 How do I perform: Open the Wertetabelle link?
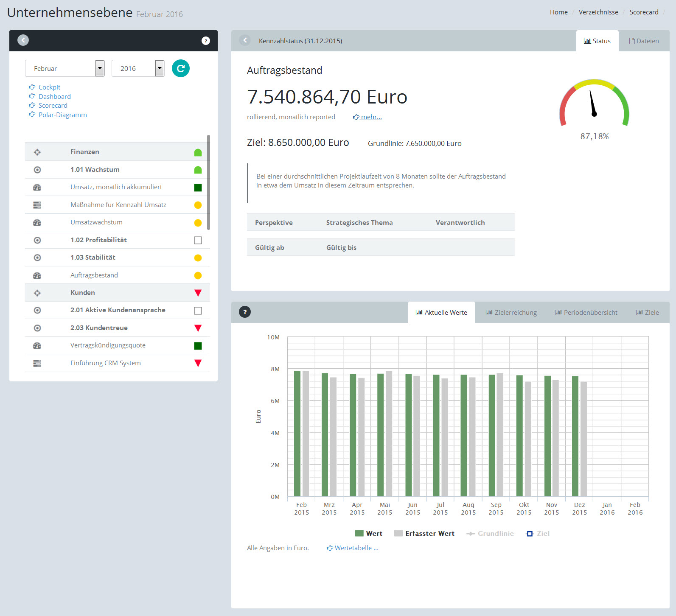353,548
